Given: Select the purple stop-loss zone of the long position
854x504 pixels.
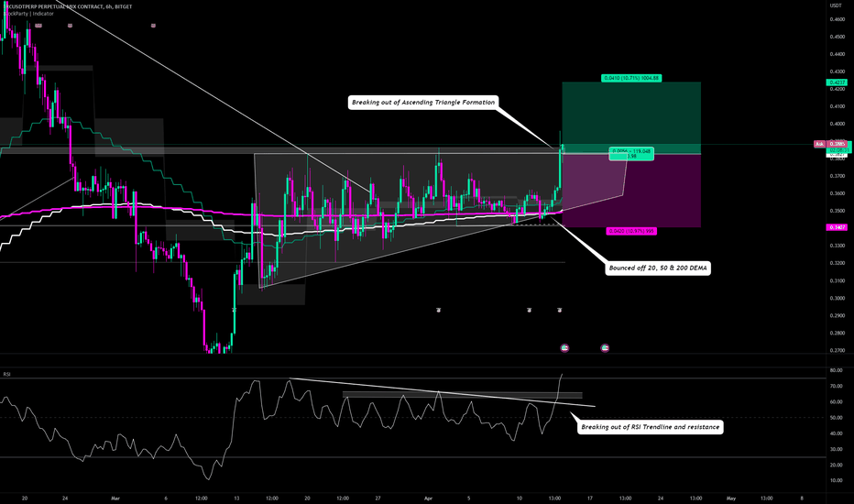Looking at the screenshot, I should [x=631, y=191].
